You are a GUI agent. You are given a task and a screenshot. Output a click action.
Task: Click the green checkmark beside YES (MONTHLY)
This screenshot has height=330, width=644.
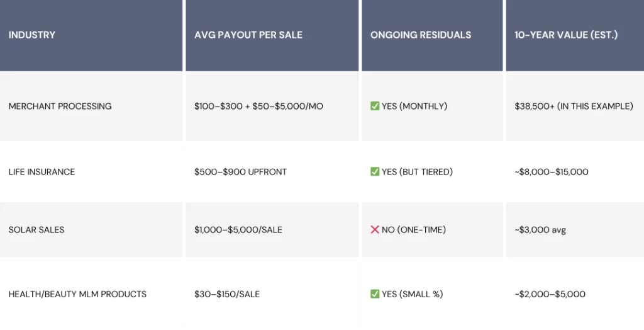click(x=375, y=106)
